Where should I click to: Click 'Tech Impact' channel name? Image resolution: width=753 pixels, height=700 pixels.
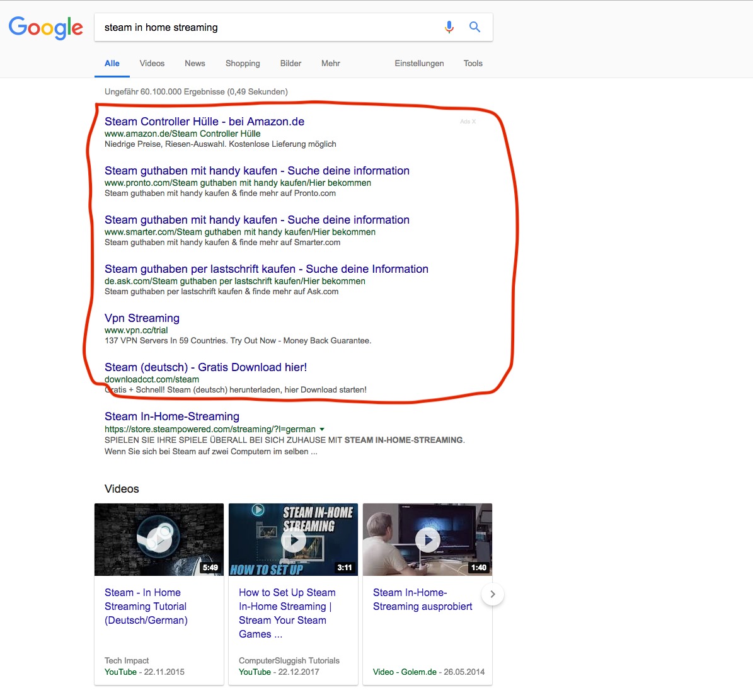point(127,661)
